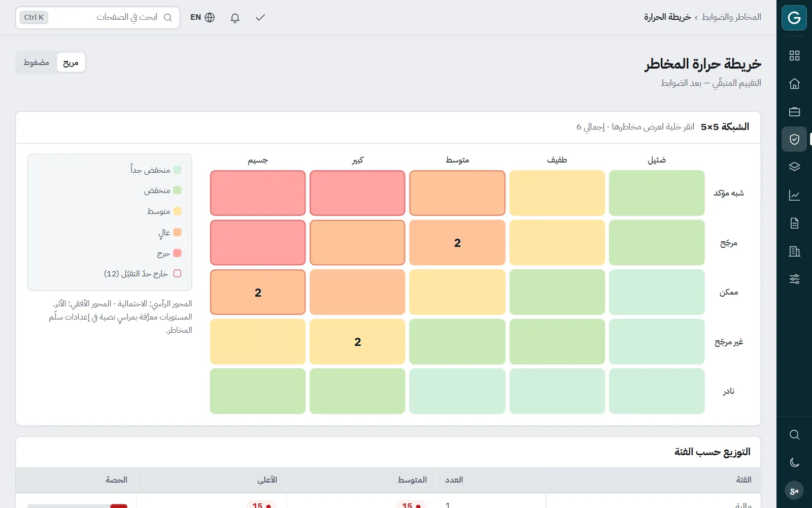Open heatmap cell مرجّح / متوسط with 2 risks

click(x=457, y=243)
